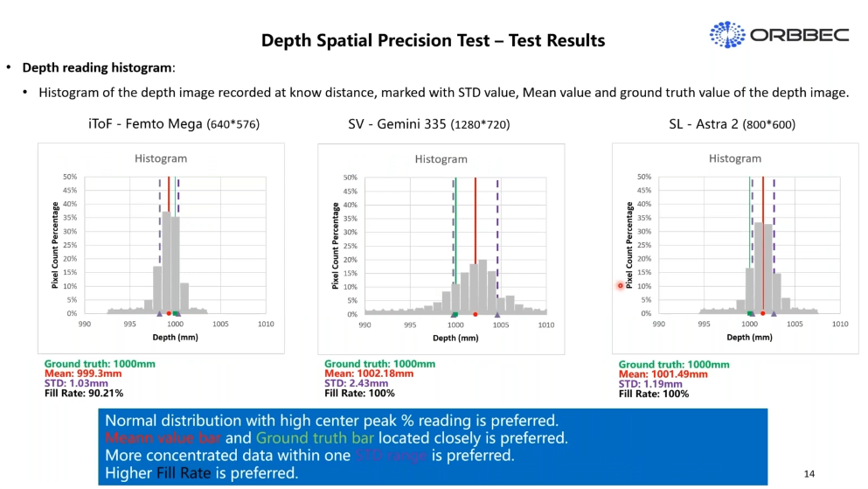Click the red mean marker dot in Astra 2 histogram

[763, 312]
